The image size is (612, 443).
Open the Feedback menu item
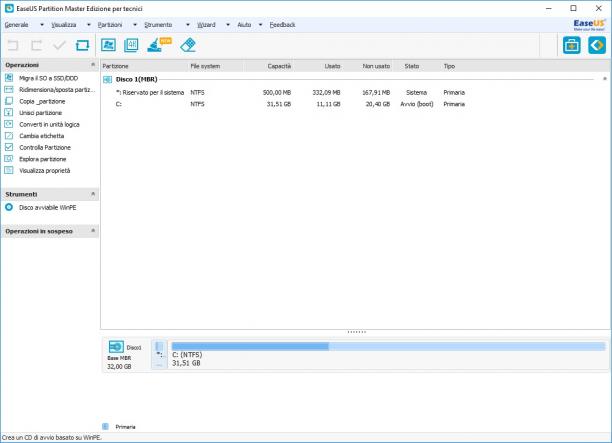coord(282,25)
